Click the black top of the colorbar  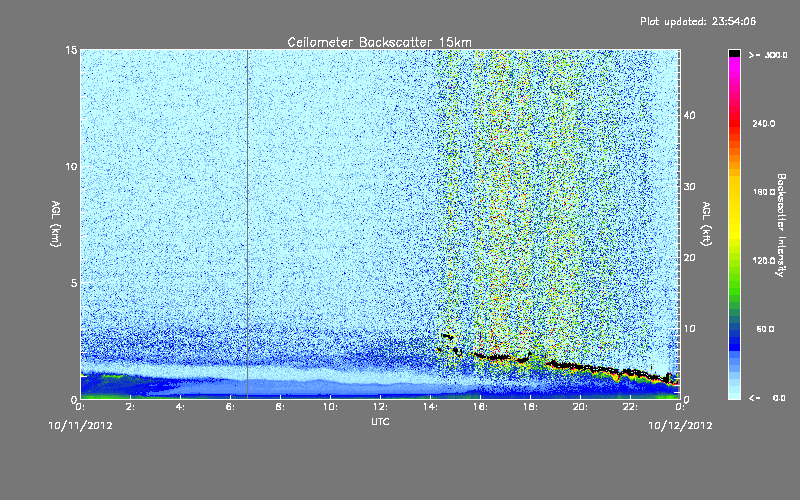[x=734, y=53]
